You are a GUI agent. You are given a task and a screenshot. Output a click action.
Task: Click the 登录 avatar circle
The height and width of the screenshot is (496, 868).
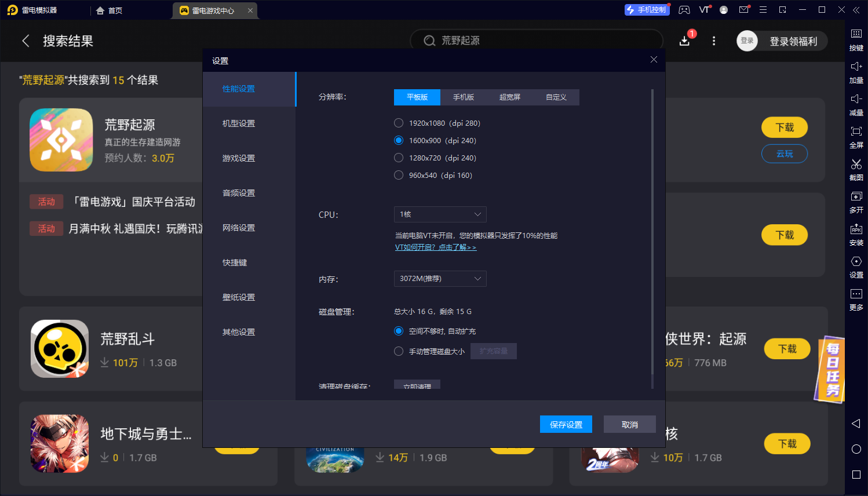pyautogui.click(x=747, y=41)
